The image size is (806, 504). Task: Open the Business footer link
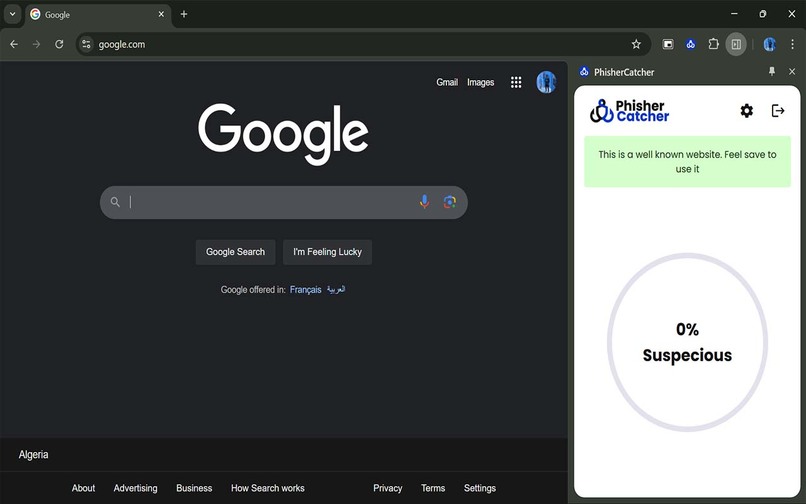click(194, 488)
